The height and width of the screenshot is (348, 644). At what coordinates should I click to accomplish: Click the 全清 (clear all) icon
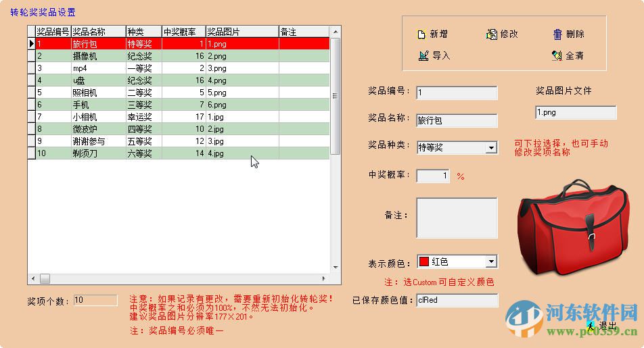click(557, 55)
